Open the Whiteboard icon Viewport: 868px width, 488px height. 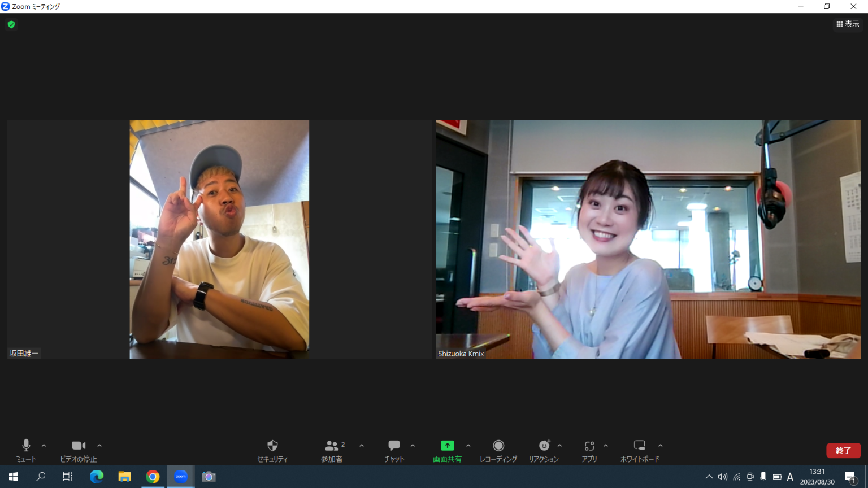click(640, 446)
